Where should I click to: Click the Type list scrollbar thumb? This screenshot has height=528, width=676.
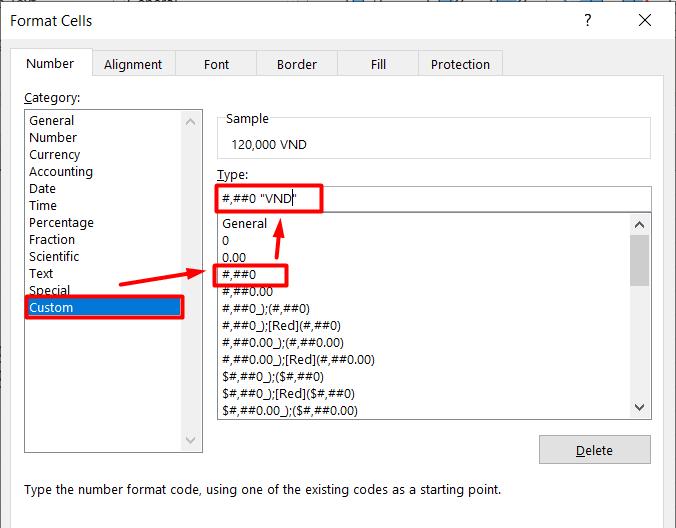(640, 260)
